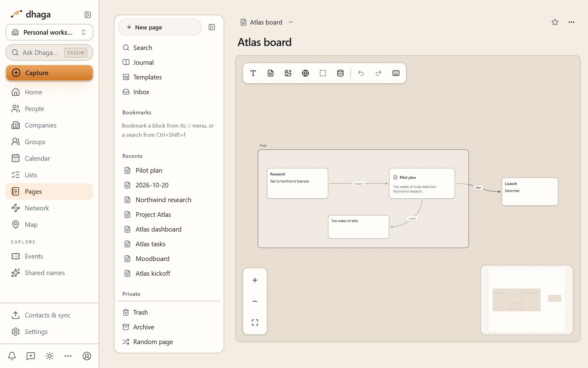Open the page more-options ellipsis

click(x=571, y=22)
